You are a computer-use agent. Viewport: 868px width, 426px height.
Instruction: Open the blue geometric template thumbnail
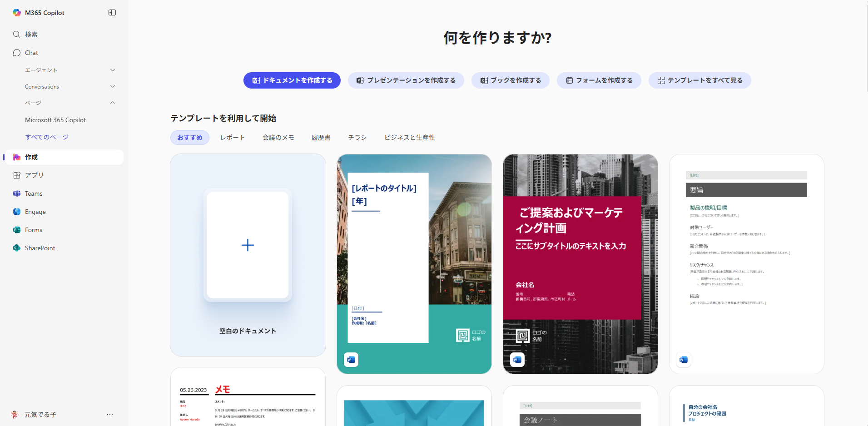(x=414, y=406)
